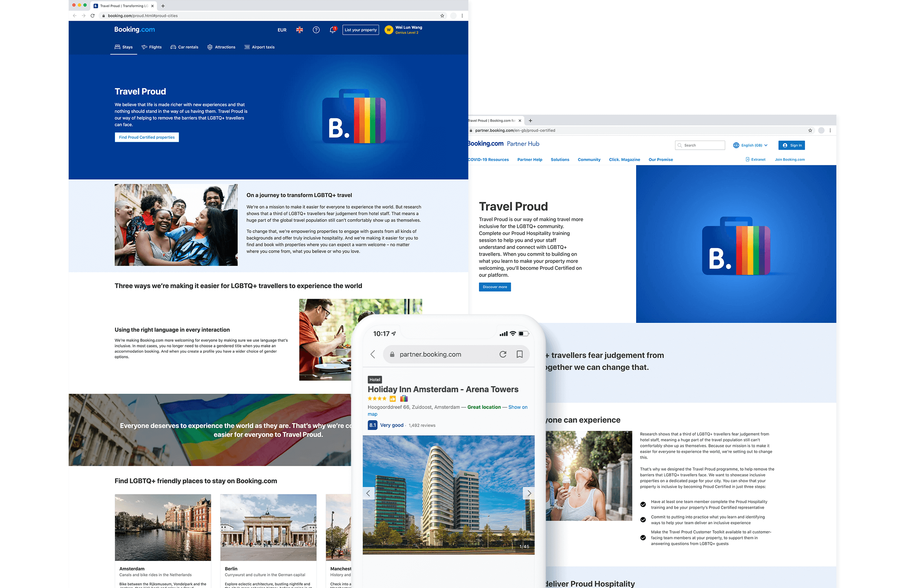The image size is (905, 588).
Task: Expand the English (GB) language dropdown
Action: (751, 145)
